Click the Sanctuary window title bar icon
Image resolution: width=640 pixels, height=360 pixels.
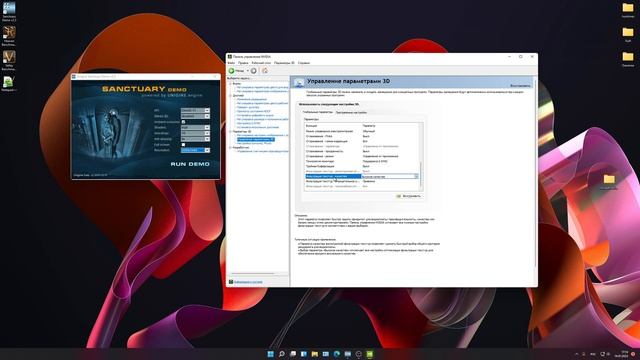pyautogui.click(x=74, y=77)
